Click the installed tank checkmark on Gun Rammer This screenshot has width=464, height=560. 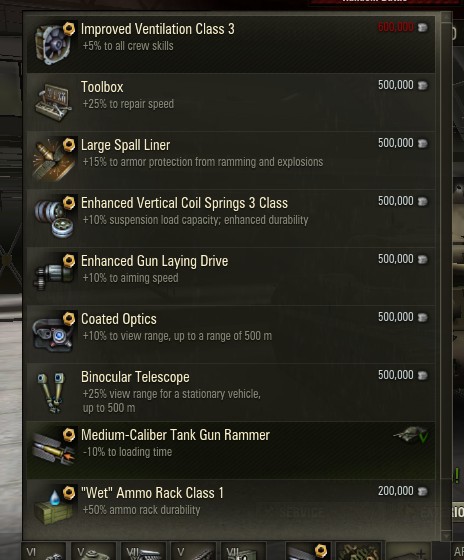[411, 435]
